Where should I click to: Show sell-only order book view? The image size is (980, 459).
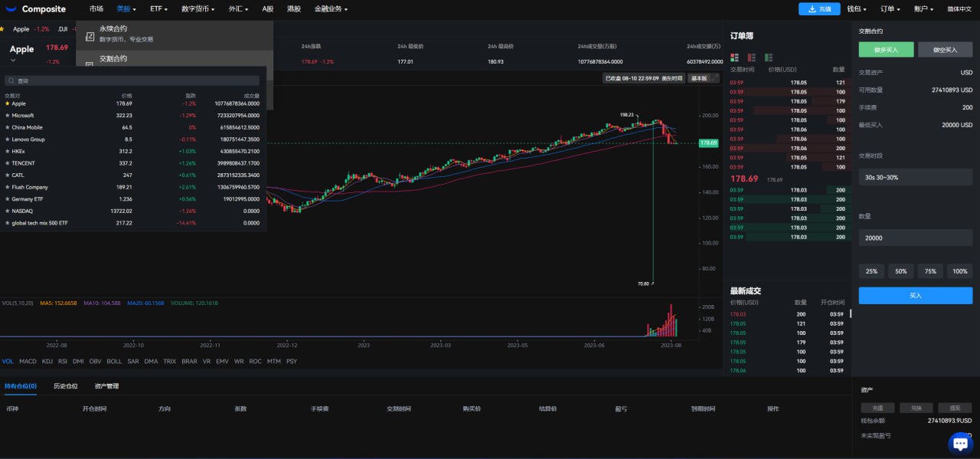[x=752, y=57]
